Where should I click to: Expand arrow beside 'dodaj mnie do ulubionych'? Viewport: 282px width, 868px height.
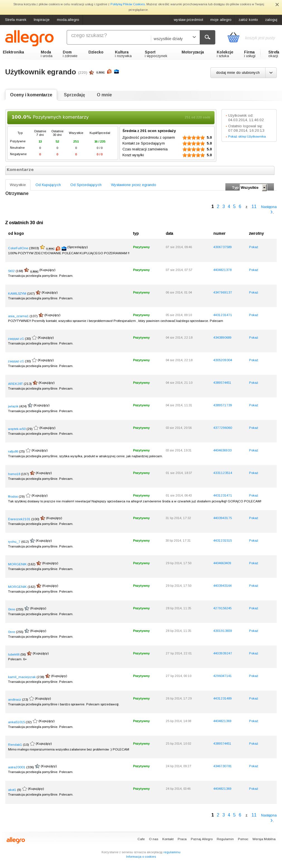(271, 73)
